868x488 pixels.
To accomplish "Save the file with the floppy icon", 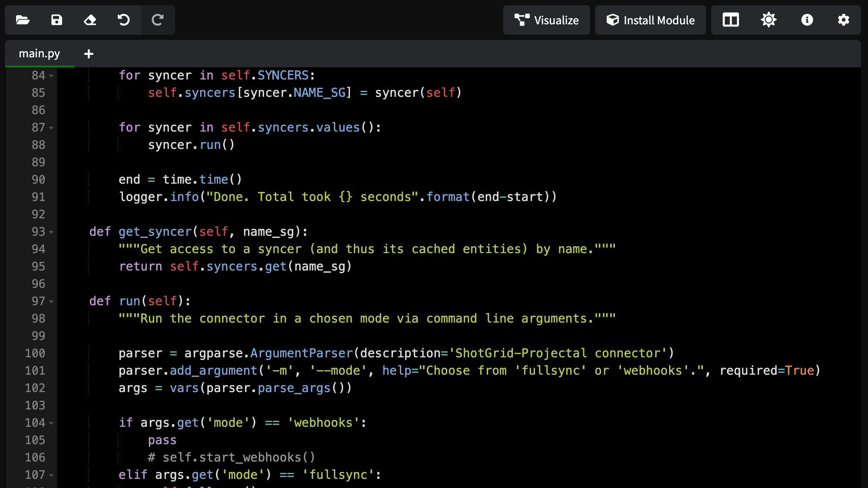I will (56, 20).
